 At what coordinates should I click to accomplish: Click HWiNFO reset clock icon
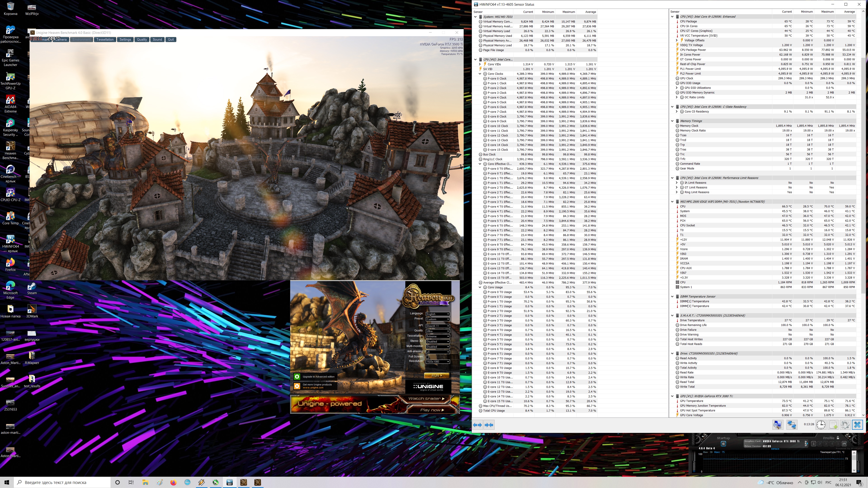[x=821, y=425]
